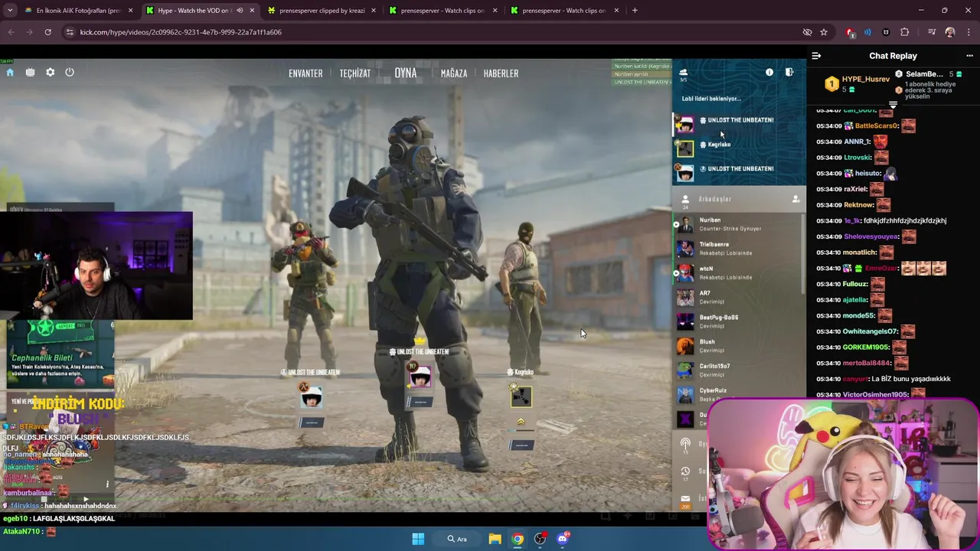
Task: Expand the gift leaderboard handle
Action: (x=893, y=105)
